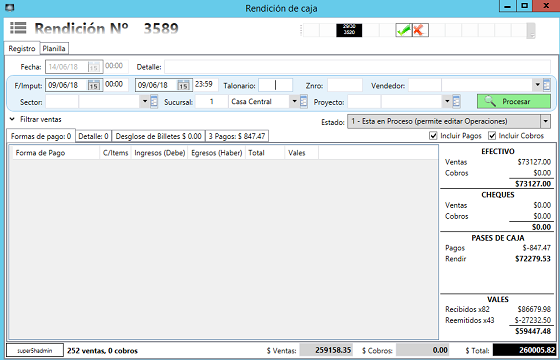Open calendar for F/Imput start date
560x360 pixels.
94,85
